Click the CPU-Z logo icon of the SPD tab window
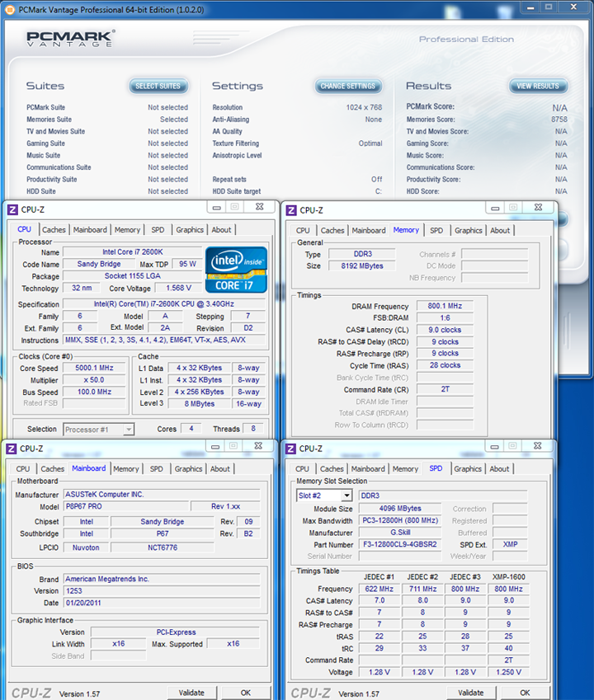This screenshot has height=700, width=594. tap(290, 449)
